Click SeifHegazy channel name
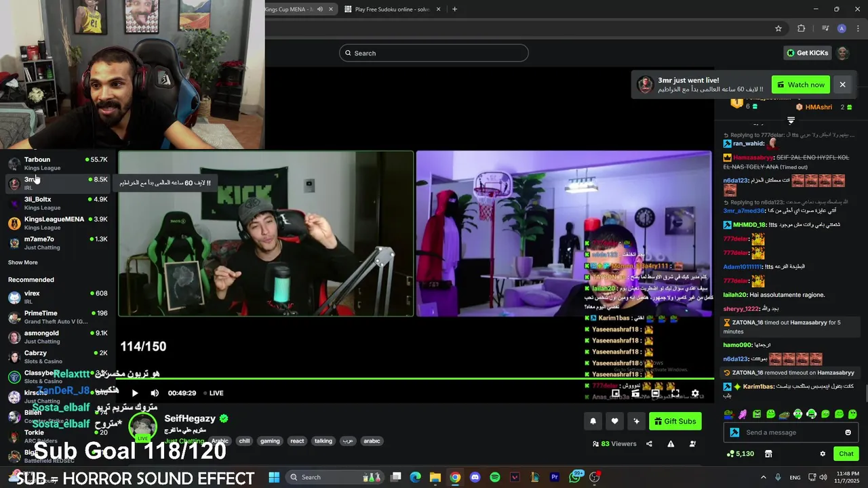Image resolution: width=868 pixels, height=488 pixels. coord(190,419)
